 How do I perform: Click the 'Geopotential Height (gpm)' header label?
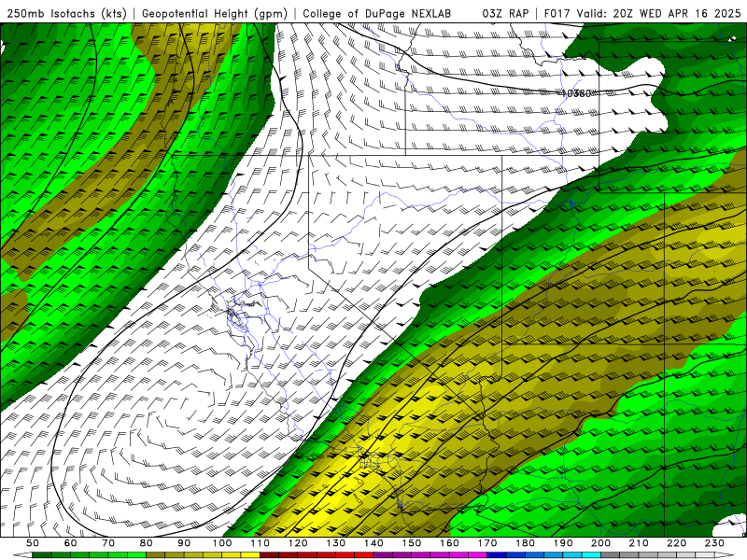click(215, 13)
